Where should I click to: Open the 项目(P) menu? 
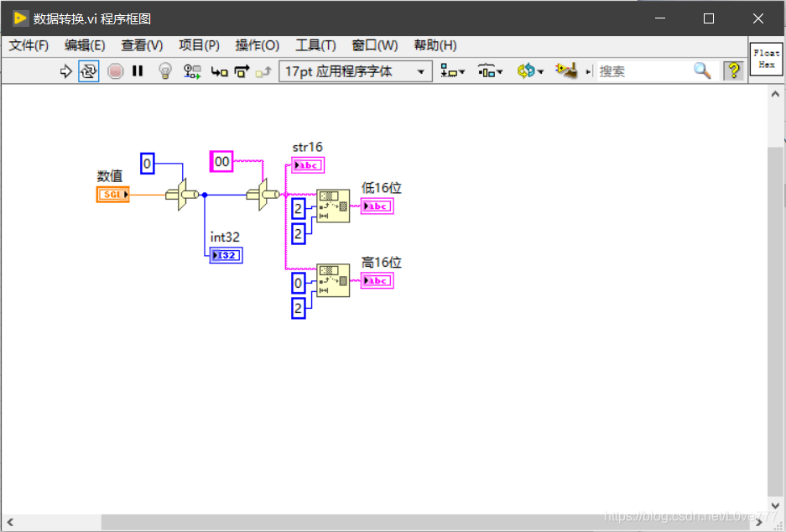(x=199, y=45)
